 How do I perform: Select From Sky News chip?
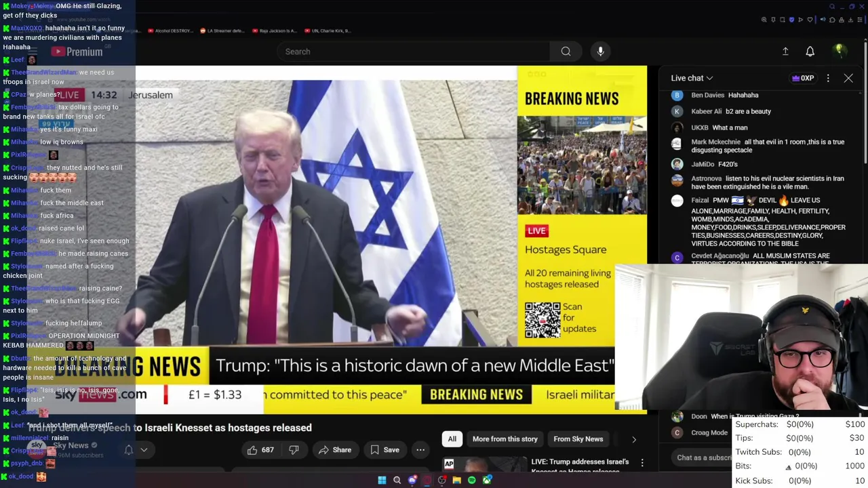pos(578,439)
